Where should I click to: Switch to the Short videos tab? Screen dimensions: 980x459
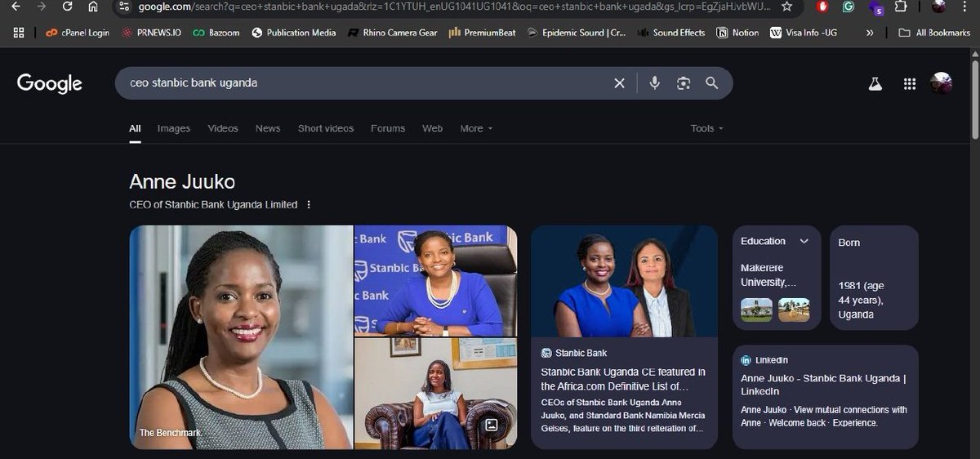(326, 128)
